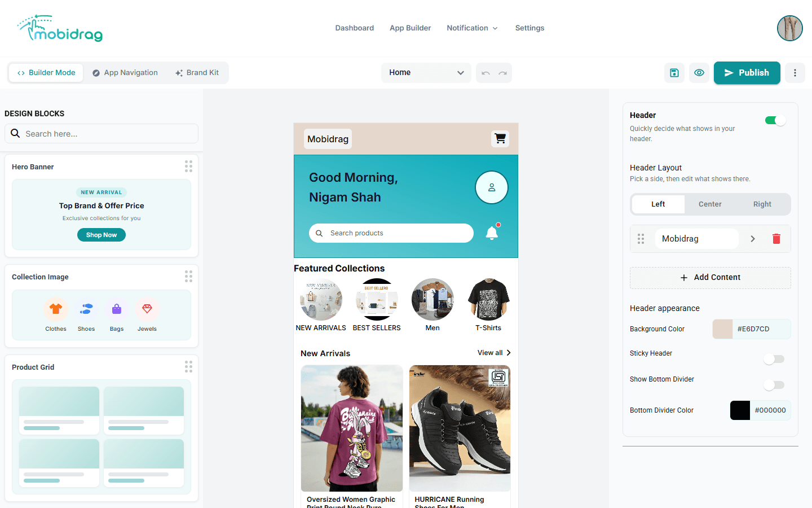This screenshot has width=812, height=508.
Task: Click the save icon button
Action: click(674, 73)
